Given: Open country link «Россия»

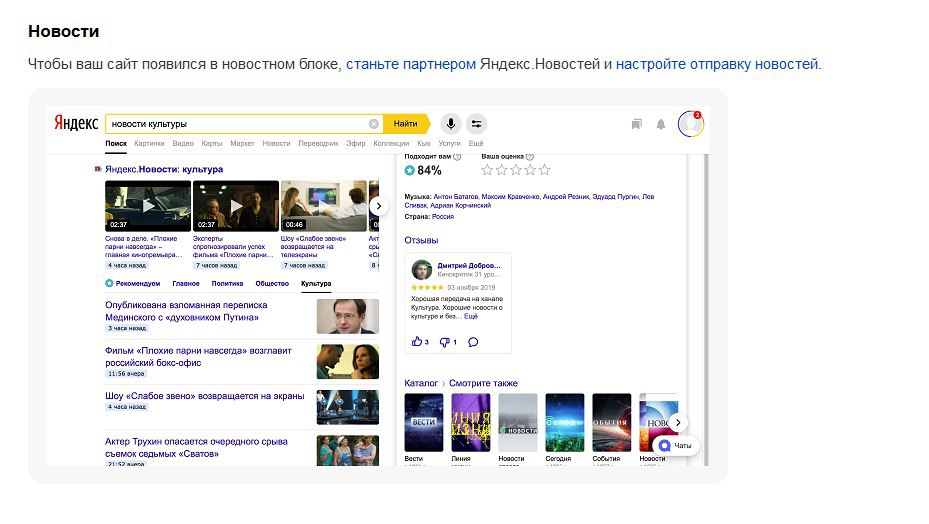Looking at the screenshot, I should [443, 217].
